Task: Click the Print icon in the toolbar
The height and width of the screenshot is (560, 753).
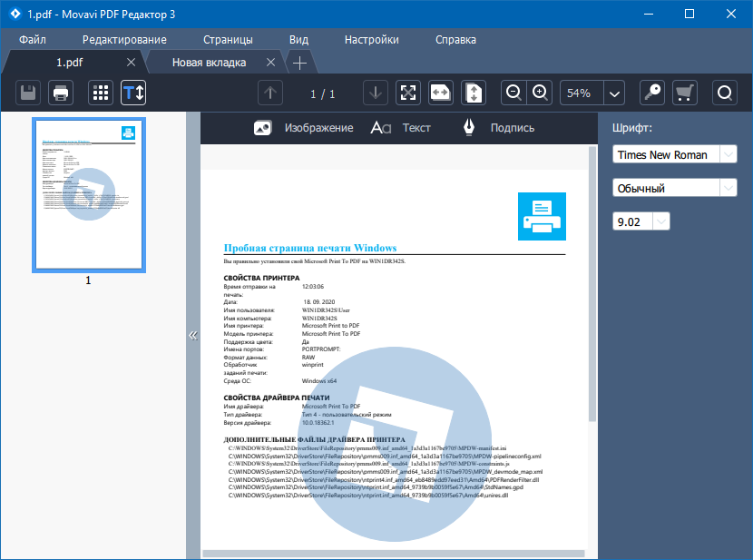Action: [x=61, y=93]
